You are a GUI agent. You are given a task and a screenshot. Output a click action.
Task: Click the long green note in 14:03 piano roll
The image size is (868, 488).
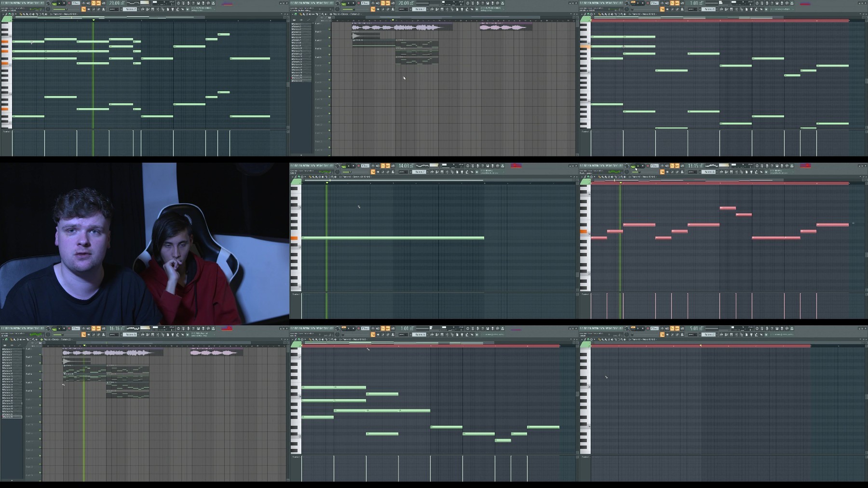pyautogui.click(x=393, y=237)
